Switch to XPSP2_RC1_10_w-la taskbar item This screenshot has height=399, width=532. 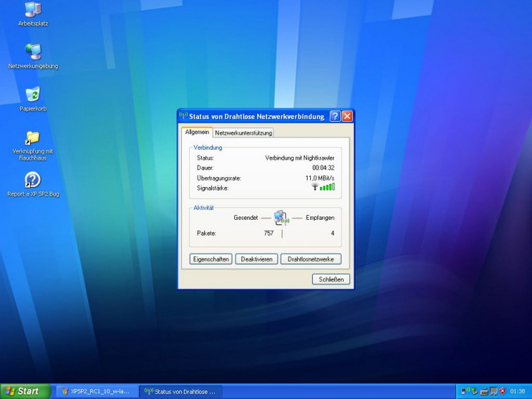pyautogui.click(x=97, y=391)
